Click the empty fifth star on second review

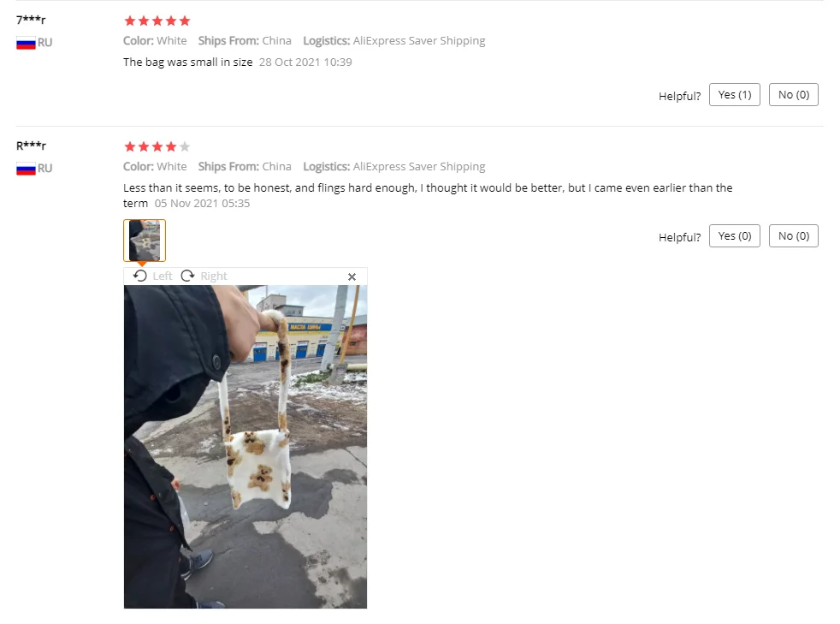(184, 147)
